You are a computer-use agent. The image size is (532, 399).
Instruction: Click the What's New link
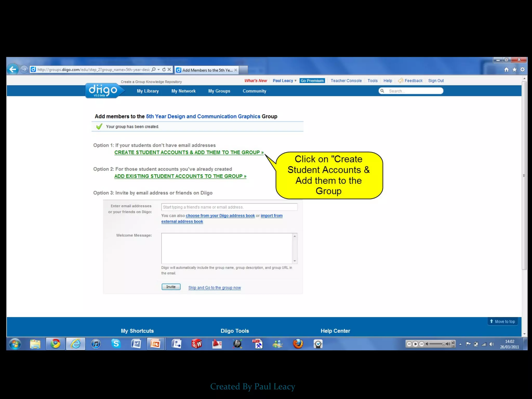[x=256, y=81]
